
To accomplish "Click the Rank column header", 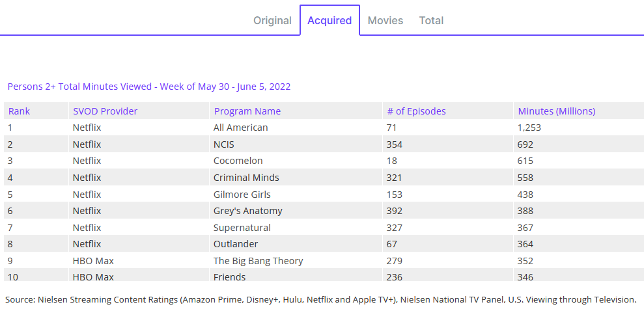I will click(x=20, y=111).
